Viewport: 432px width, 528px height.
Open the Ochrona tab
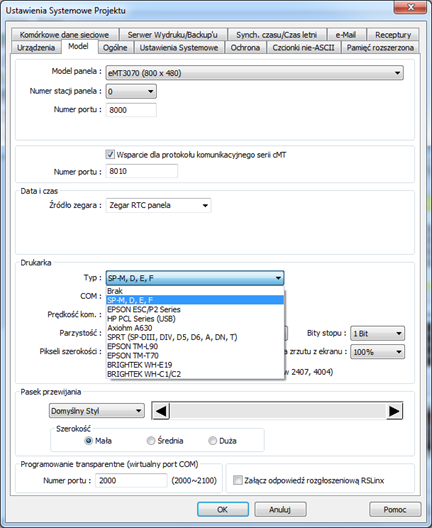pyautogui.click(x=245, y=47)
